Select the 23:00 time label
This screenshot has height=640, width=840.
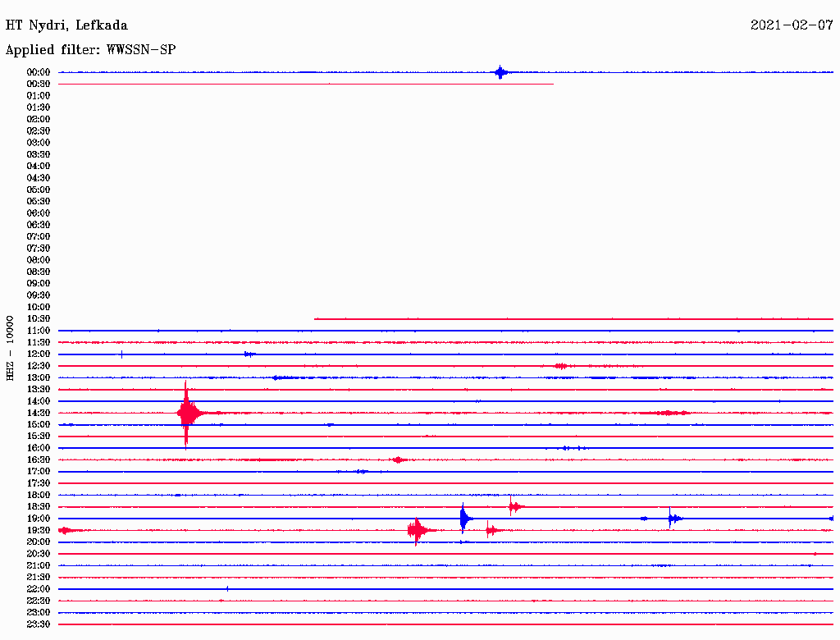(39, 613)
